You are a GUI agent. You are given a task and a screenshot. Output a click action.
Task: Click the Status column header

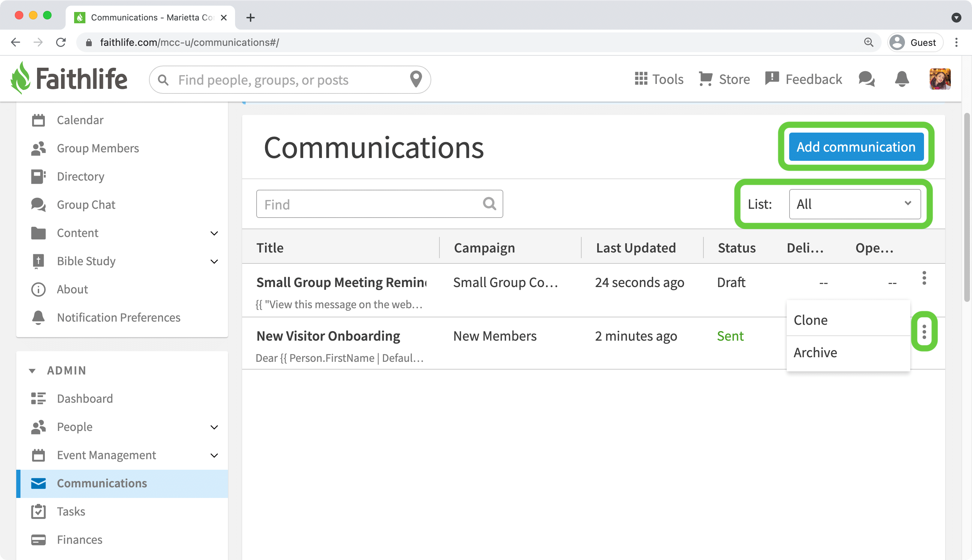736,248
